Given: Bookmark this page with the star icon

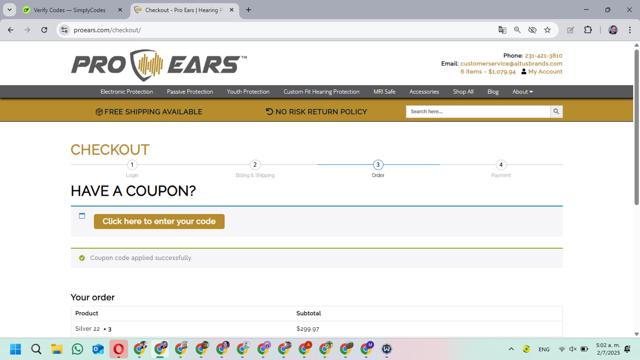Looking at the screenshot, I should coord(547,30).
